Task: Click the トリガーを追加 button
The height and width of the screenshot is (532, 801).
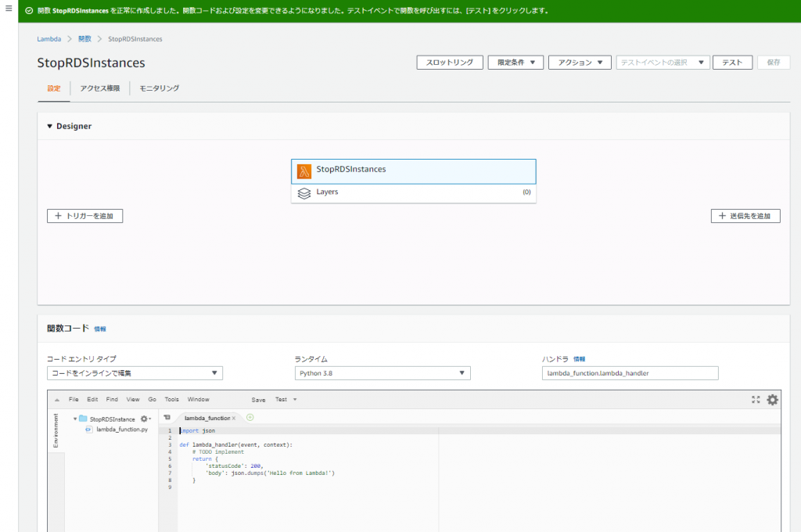Action: (84, 216)
